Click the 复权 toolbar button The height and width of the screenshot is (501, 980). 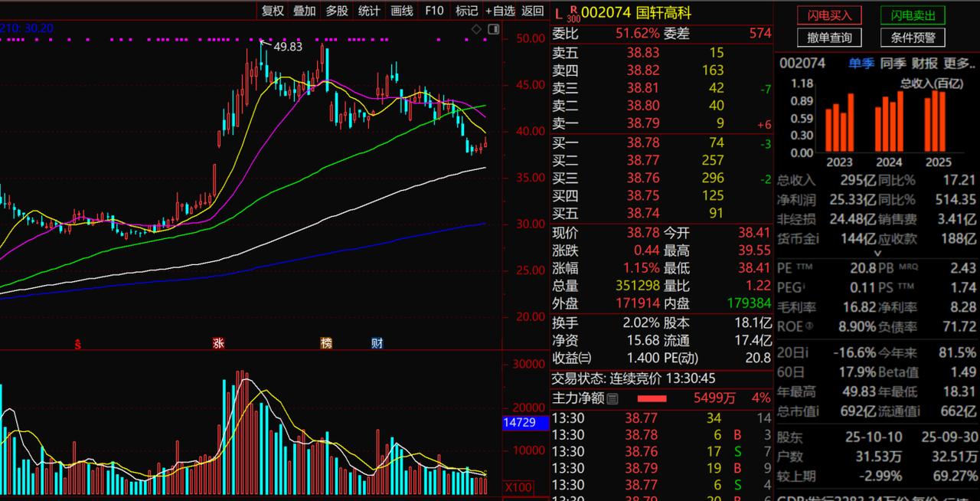point(273,11)
